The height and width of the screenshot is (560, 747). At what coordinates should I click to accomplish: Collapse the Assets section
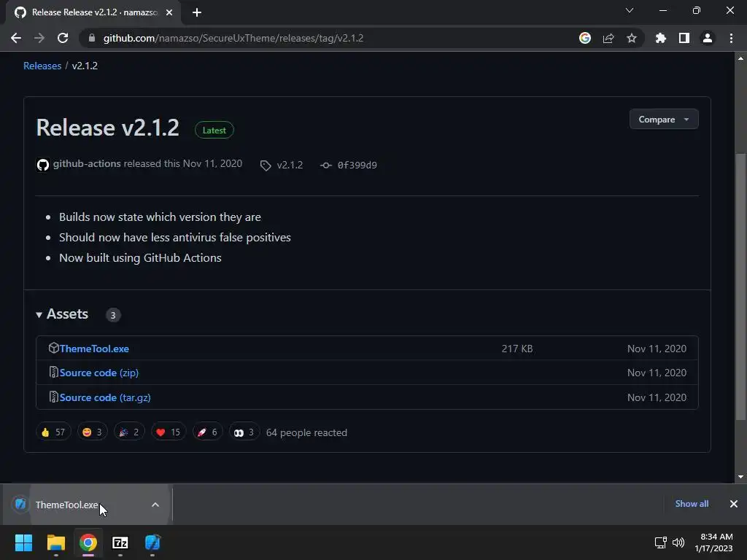click(63, 314)
